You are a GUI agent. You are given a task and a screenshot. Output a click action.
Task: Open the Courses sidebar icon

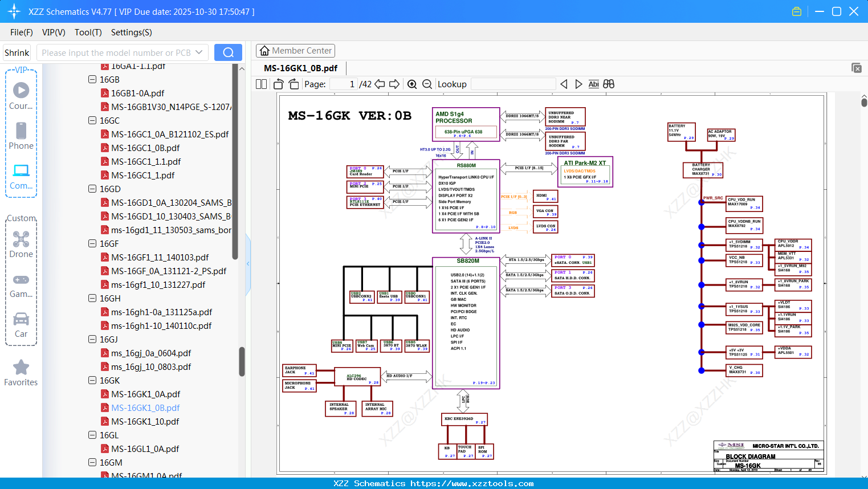(x=21, y=96)
